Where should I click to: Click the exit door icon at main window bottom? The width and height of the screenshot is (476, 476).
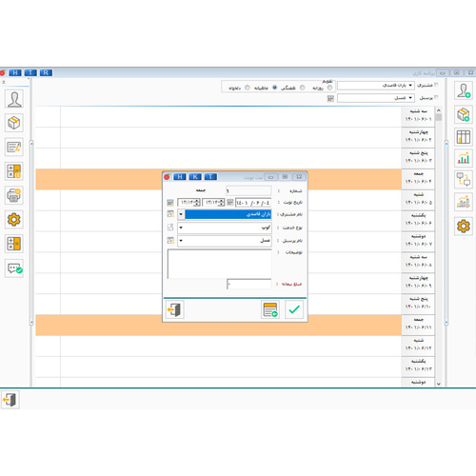pos(10,400)
